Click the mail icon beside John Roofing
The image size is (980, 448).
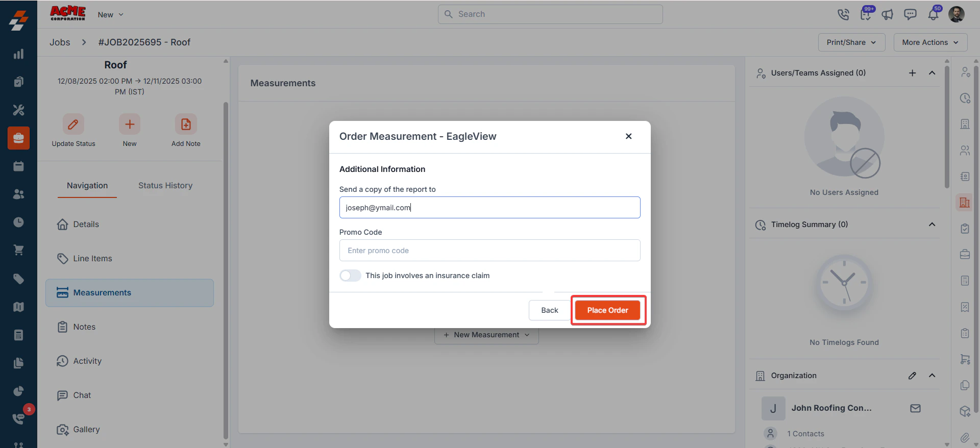coord(915,408)
